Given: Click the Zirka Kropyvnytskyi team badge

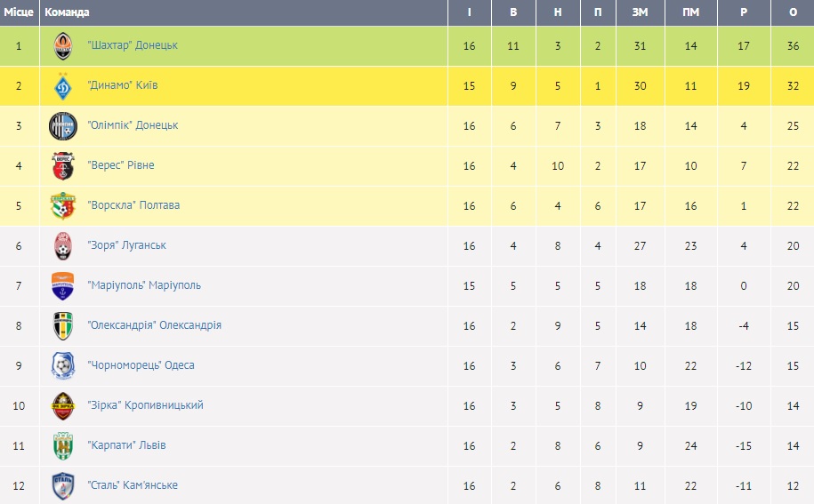Looking at the screenshot, I should coord(63,406).
